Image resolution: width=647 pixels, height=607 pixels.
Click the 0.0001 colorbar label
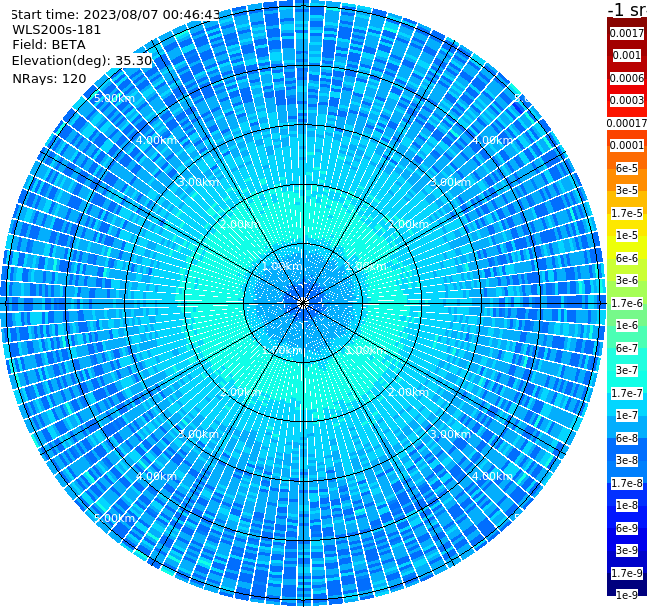[627, 145]
